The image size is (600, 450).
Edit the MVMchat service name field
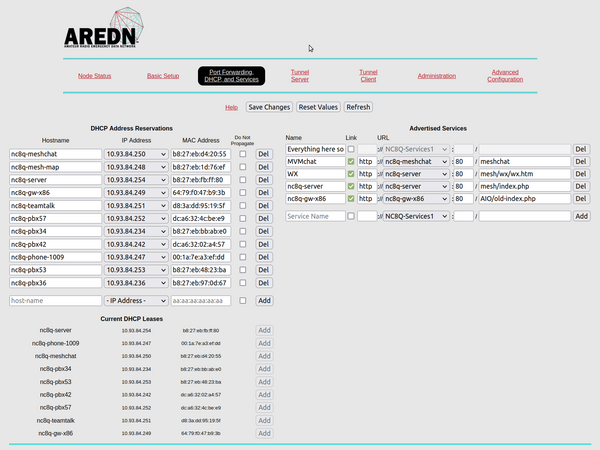point(315,162)
